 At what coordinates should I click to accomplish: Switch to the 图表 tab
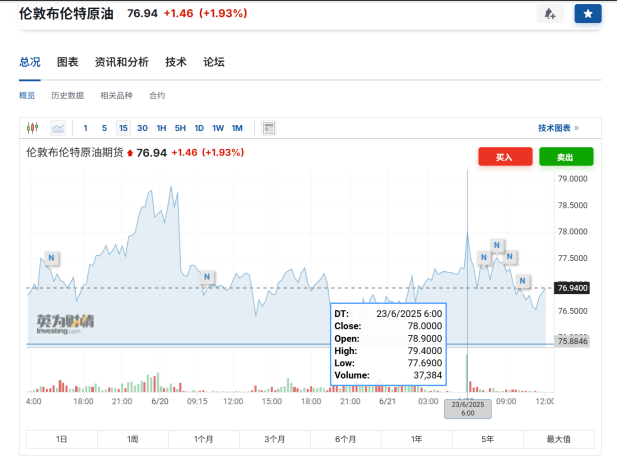point(68,62)
